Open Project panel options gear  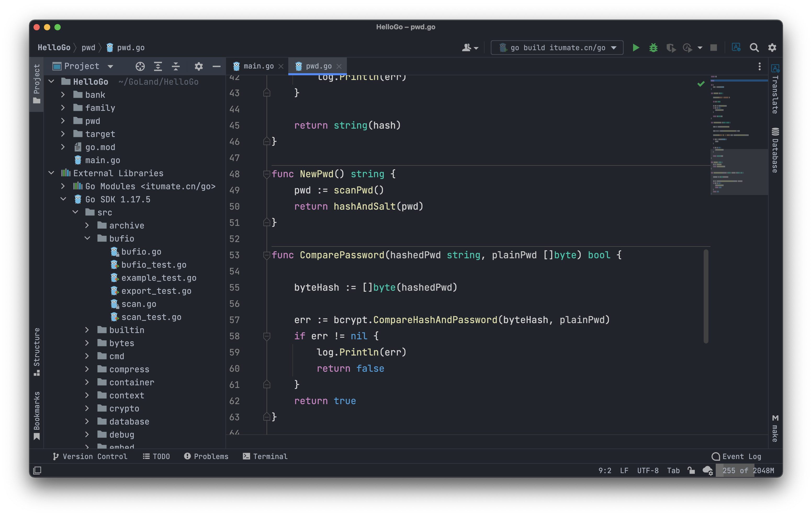199,66
